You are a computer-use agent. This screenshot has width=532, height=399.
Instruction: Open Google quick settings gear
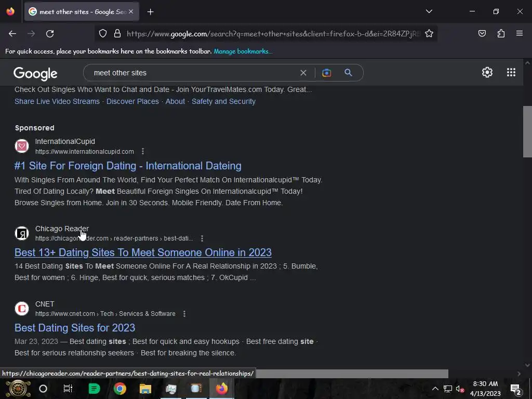pyautogui.click(x=487, y=72)
